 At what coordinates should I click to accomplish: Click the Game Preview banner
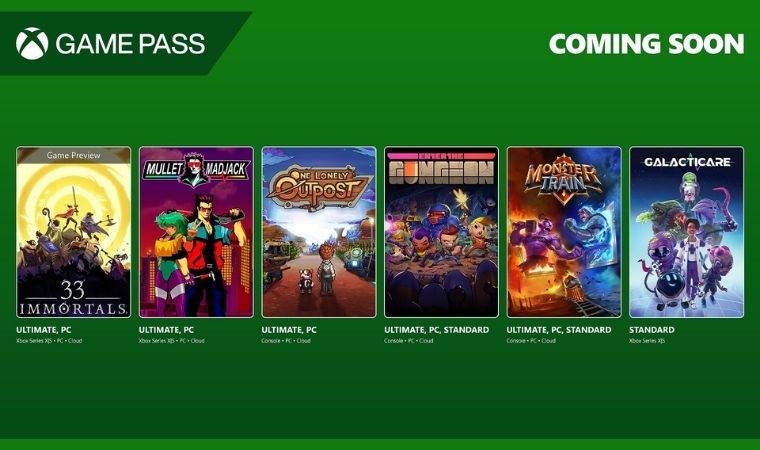[74, 155]
